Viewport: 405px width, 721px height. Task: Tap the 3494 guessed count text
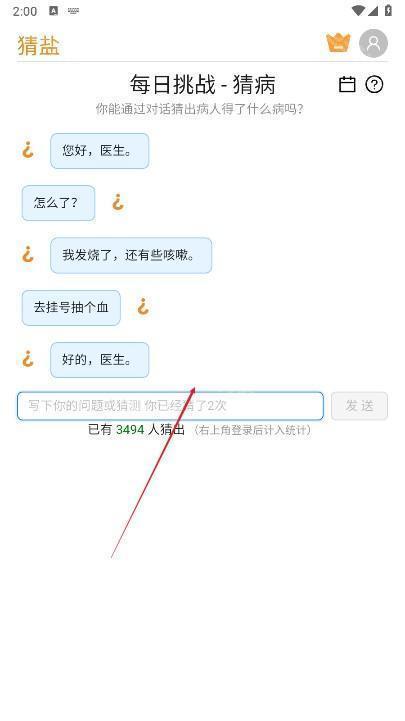130,430
